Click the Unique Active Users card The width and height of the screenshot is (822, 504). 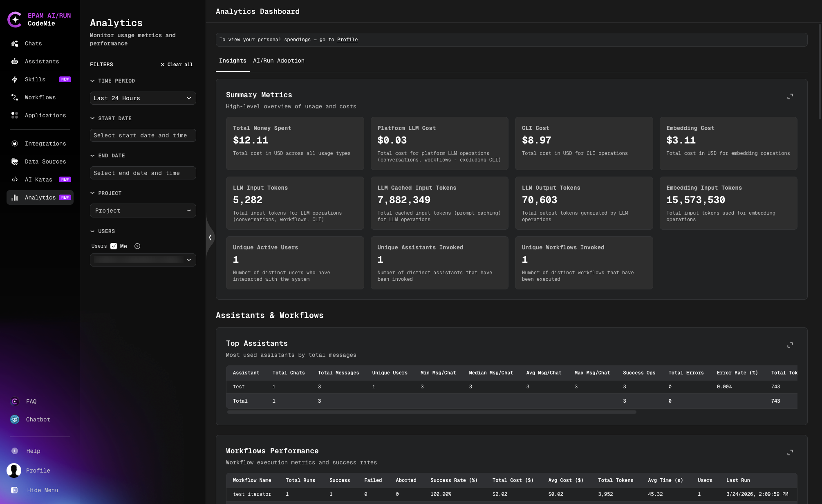(295, 263)
